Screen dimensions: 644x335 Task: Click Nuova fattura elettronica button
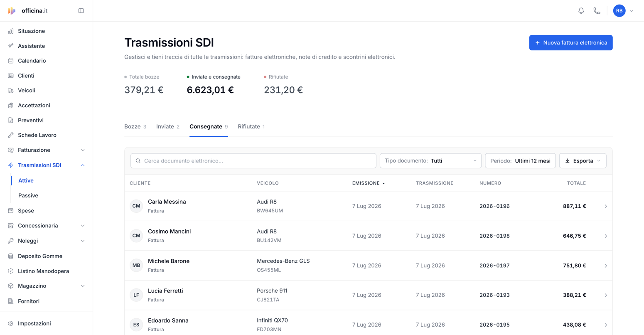570,43
